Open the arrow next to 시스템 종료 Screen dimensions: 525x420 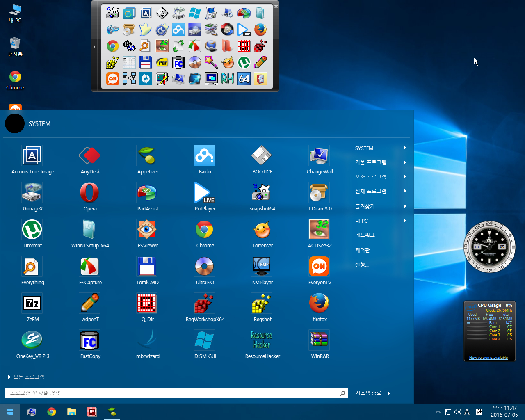[389, 393]
